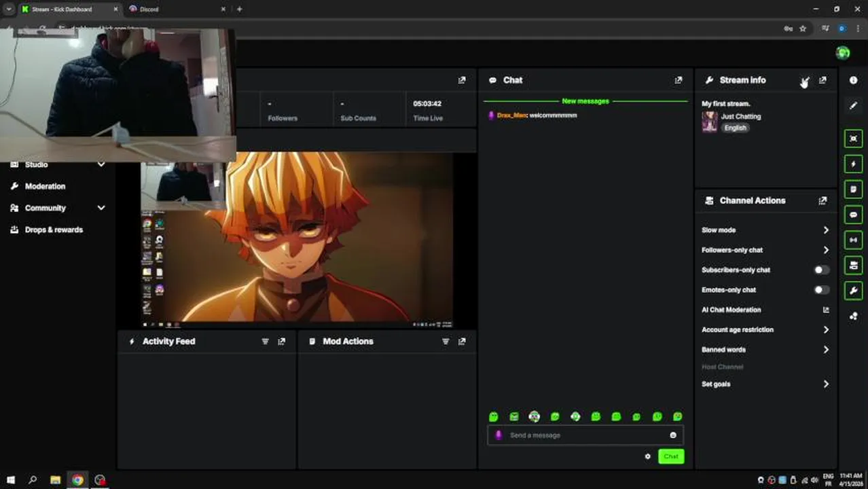Toggle stream preview widget in right sidebar
The image size is (868, 489).
(853, 139)
